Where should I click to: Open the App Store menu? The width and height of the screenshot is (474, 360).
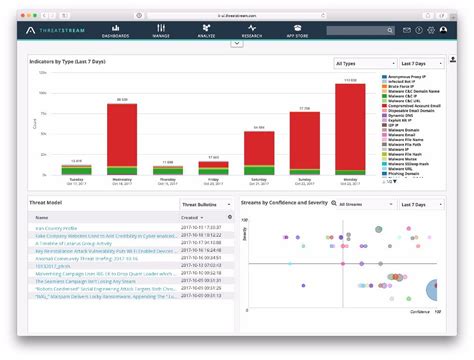tap(297, 31)
